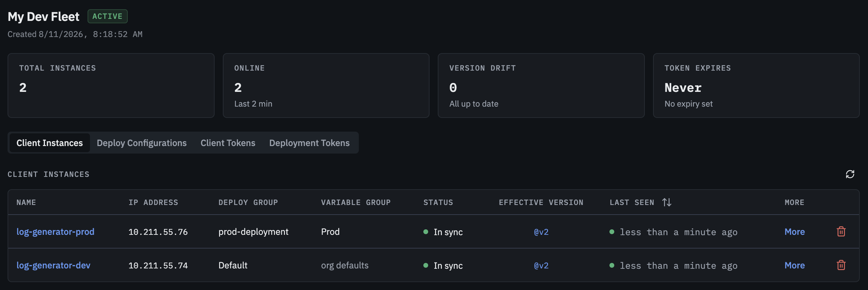Open log-generator-dev instance link
The width and height of the screenshot is (868, 290).
[53, 265]
